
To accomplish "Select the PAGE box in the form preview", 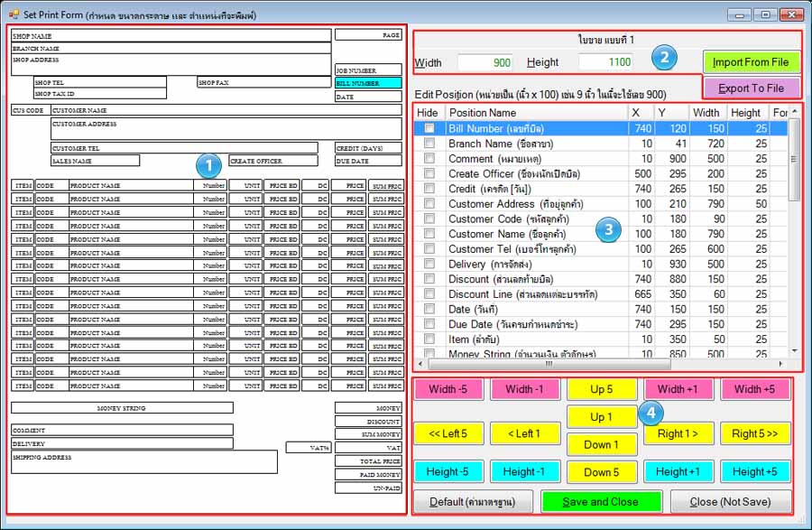I will click(368, 34).
